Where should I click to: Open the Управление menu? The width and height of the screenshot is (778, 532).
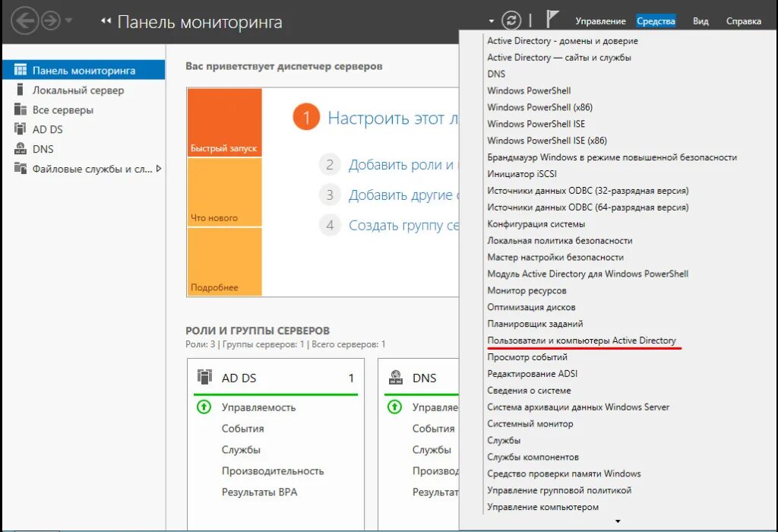pyautogui.click(x=600, y=21)
